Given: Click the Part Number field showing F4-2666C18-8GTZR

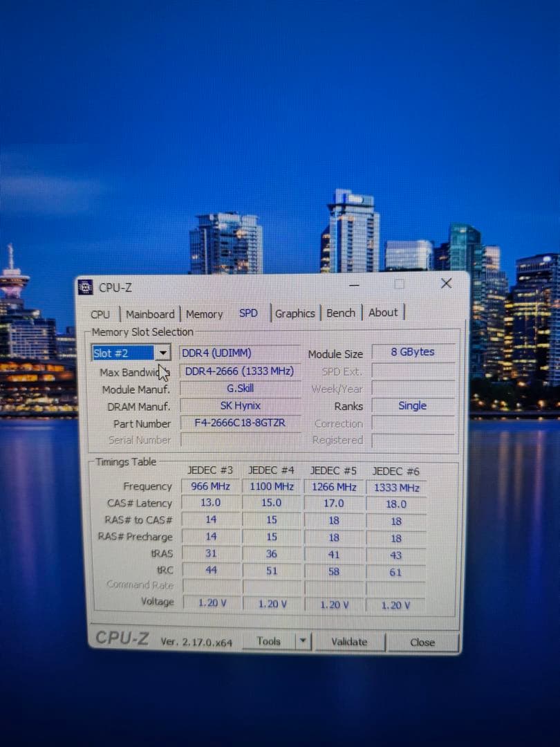Looking at the screenshot, I should click(240, 423).
